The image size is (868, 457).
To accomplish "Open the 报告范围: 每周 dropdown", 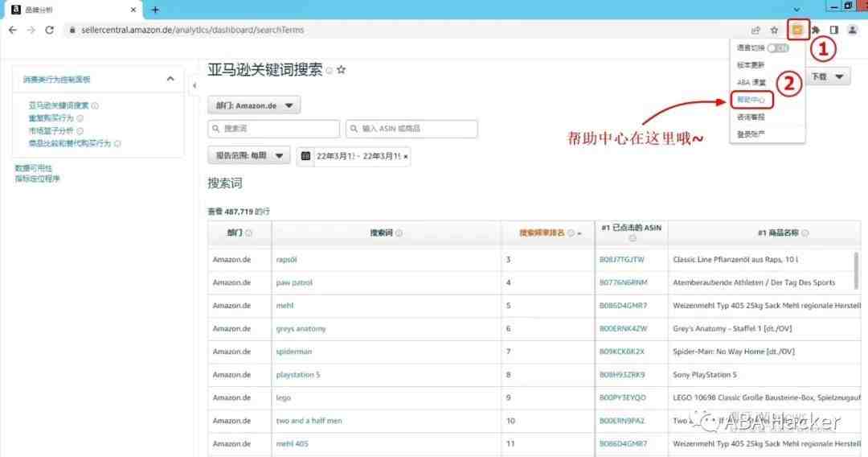I will pos(249,155).
